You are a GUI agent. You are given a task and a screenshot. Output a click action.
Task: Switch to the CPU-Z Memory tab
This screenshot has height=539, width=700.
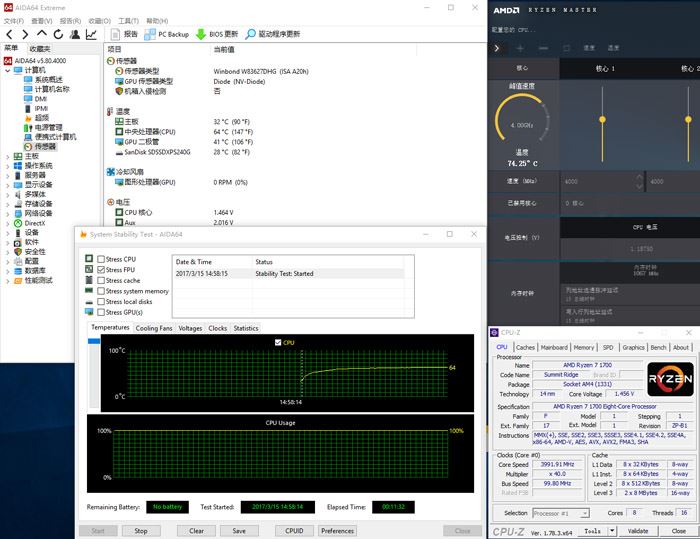tap(583, 347)
